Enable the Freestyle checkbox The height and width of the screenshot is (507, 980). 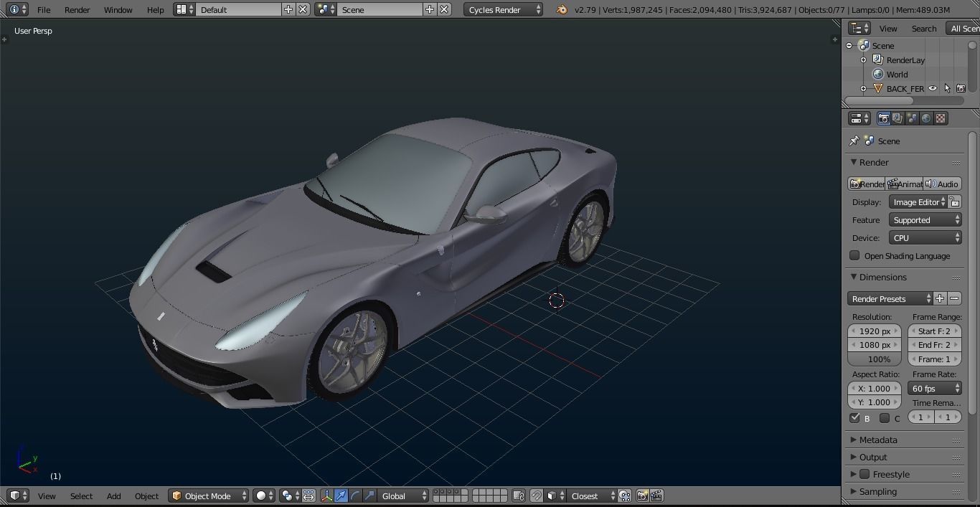point(864,474)
